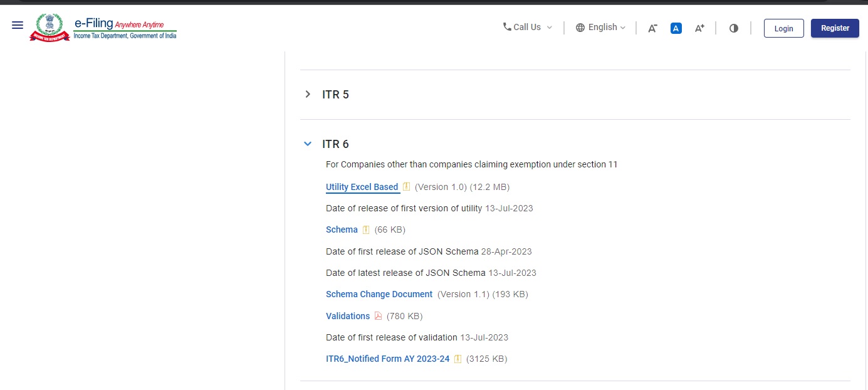The height and width of the screenshot is (390, 868).
Task: Collapse the ITR 6 section
Action: pos(307,144)
